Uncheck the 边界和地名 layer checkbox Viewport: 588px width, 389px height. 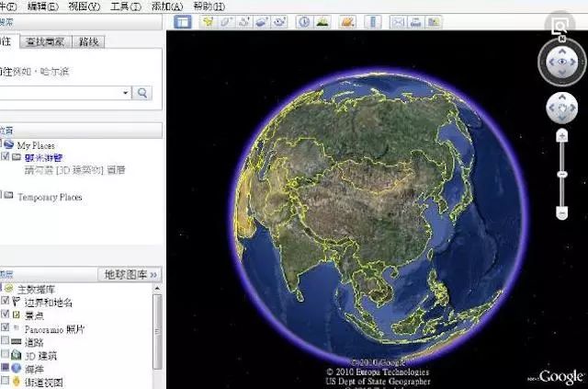tap(6, 302)
